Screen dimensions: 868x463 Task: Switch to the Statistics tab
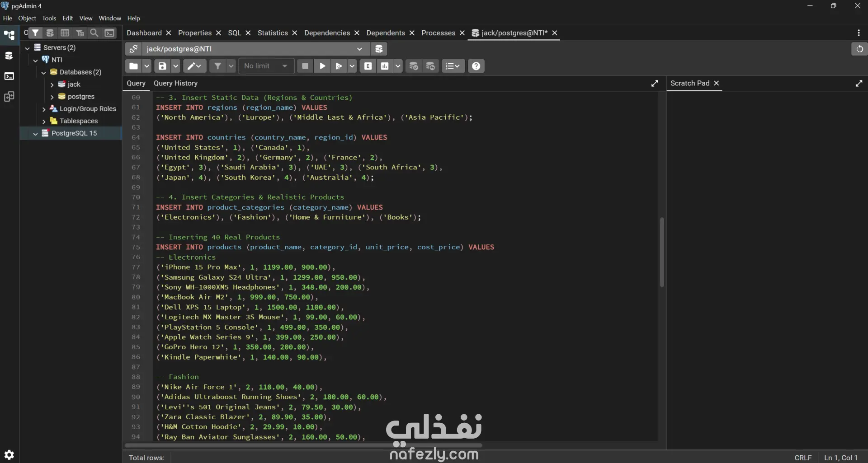click(273, 33)
